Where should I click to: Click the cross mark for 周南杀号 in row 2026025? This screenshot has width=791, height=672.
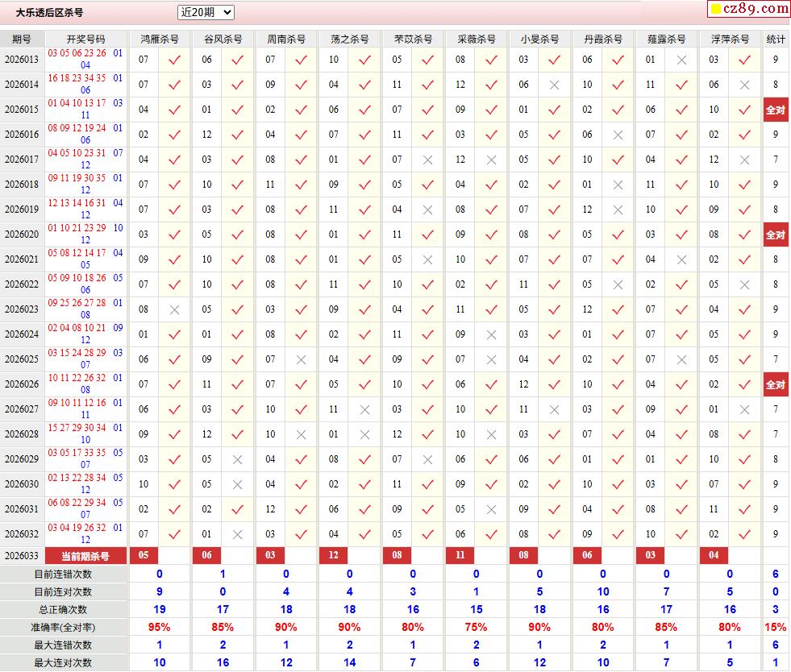pos(301,359)
